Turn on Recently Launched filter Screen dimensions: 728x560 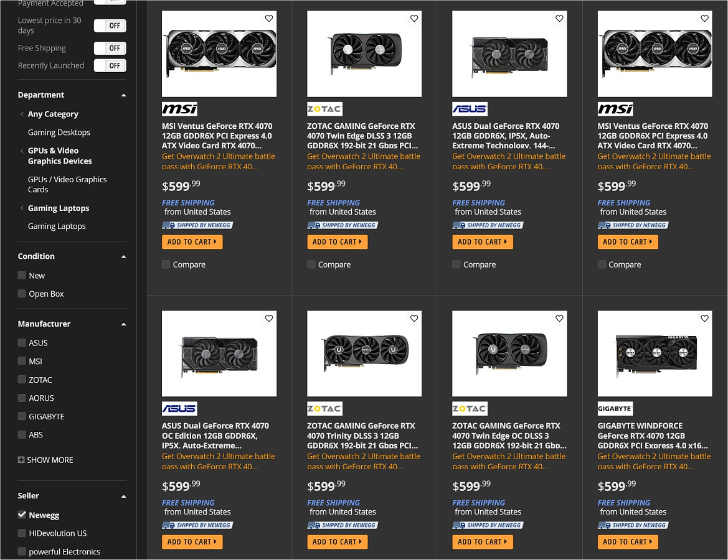(110, 65)
